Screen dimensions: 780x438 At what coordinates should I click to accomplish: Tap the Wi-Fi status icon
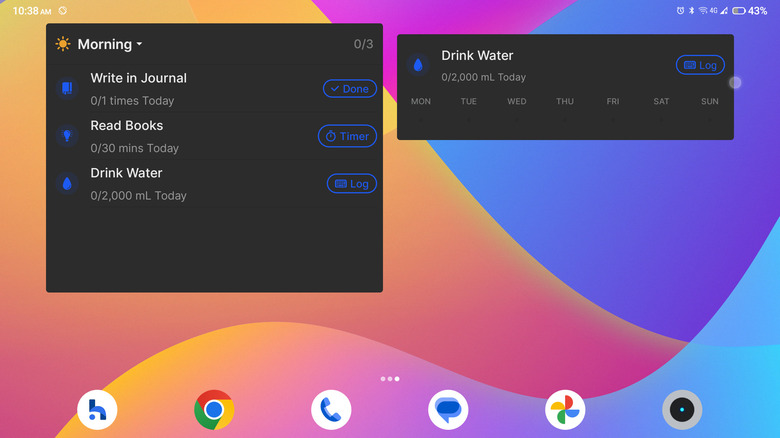pos(703,10)
